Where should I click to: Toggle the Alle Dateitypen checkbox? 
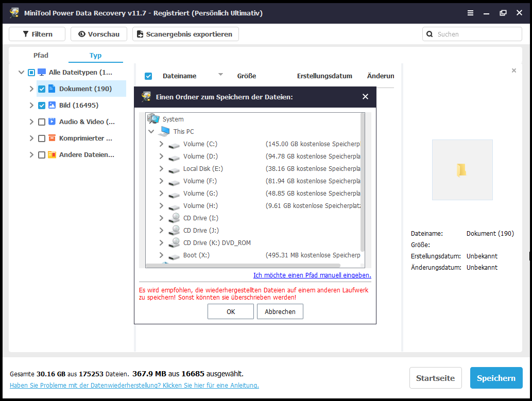[x=31, y=72]
